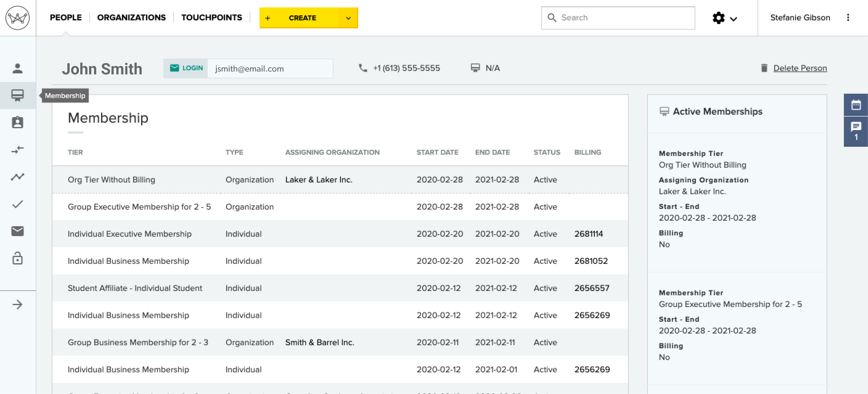Open the menu next to Stefanie Gibson

848,18
